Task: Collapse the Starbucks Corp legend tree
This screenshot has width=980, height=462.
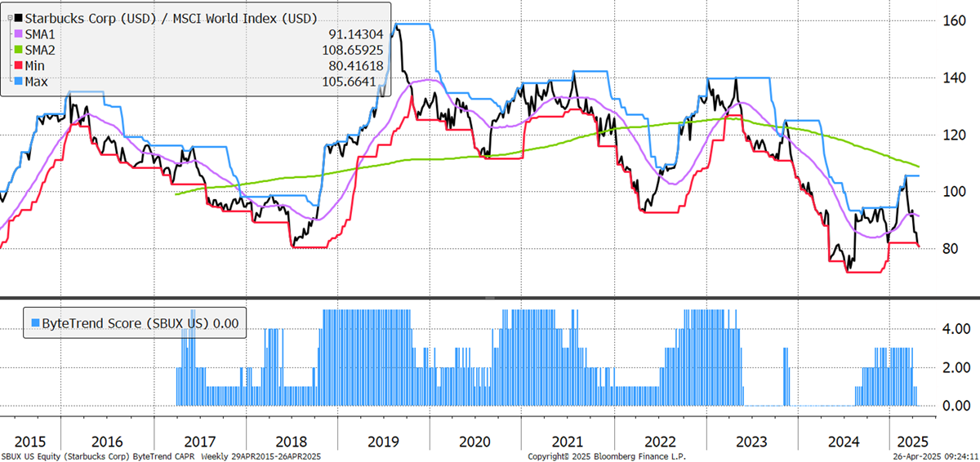Action: pyautogui.click(x=10, y=18)
